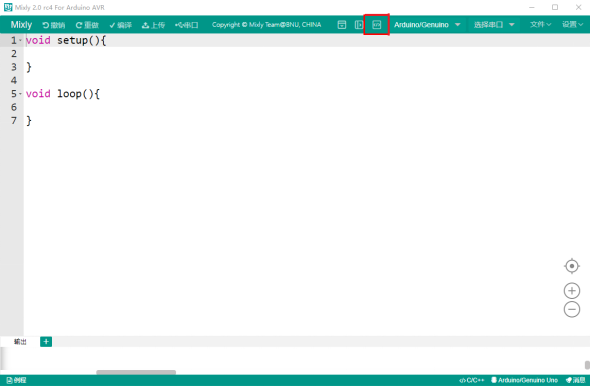590x388 pixels.
Task: Zoom out with the minus circle icon
Action: [x=572, y=310]
